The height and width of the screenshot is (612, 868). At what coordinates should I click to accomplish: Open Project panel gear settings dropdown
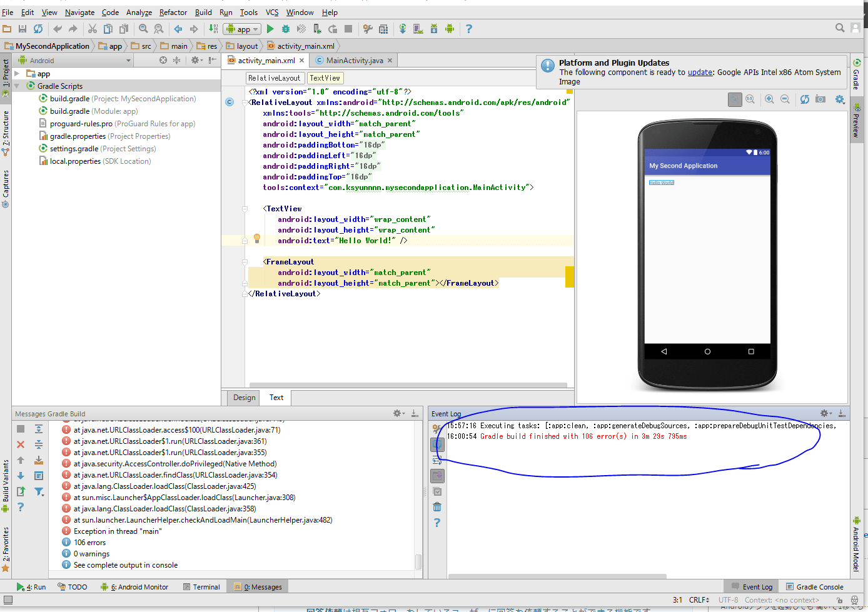click(196, 61)
